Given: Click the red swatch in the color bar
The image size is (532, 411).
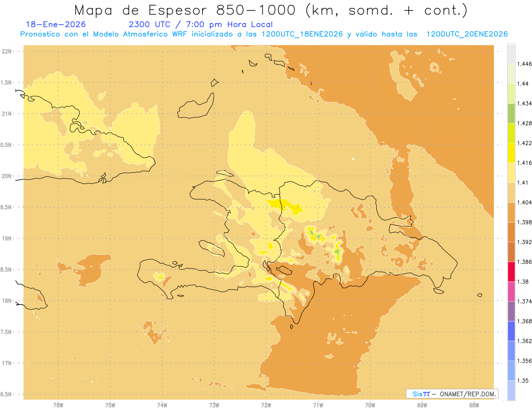Looking at the screenshot, I should pos(511,271).
